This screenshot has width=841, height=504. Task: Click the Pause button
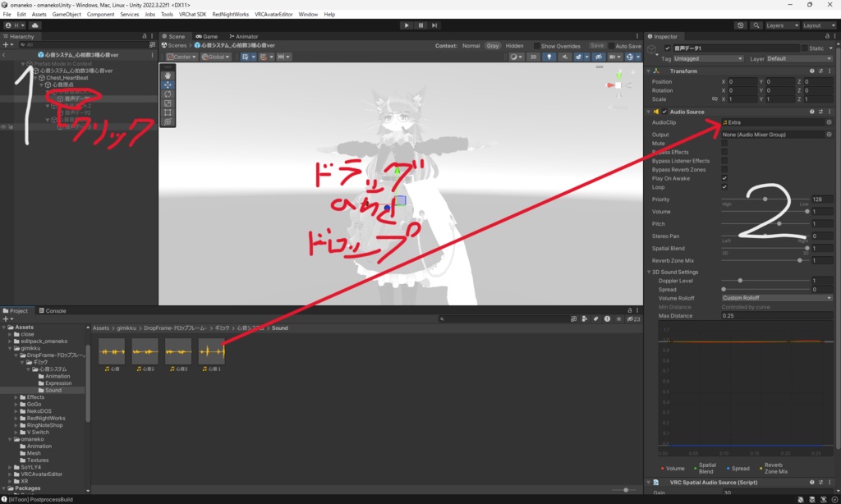420,25
